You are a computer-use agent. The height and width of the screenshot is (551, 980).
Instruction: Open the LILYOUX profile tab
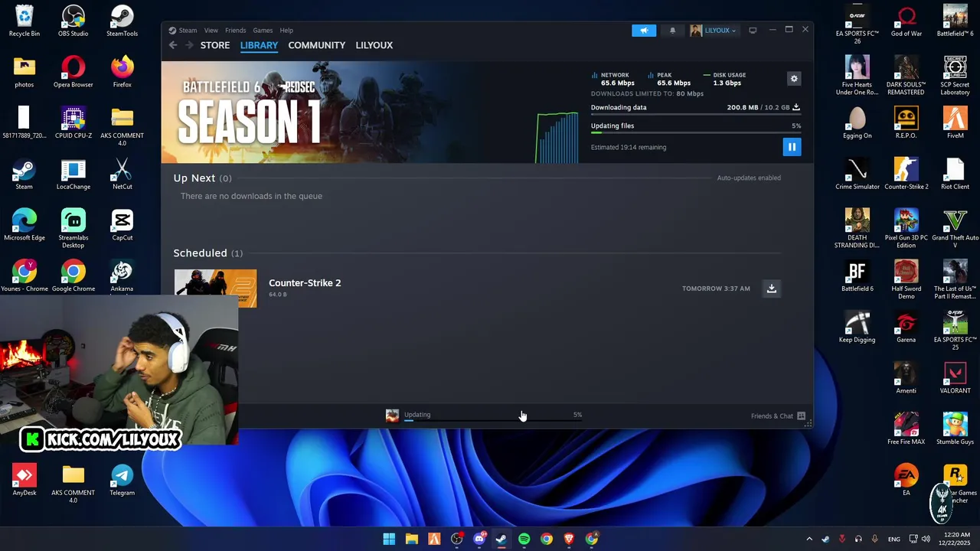coord(374,45)
